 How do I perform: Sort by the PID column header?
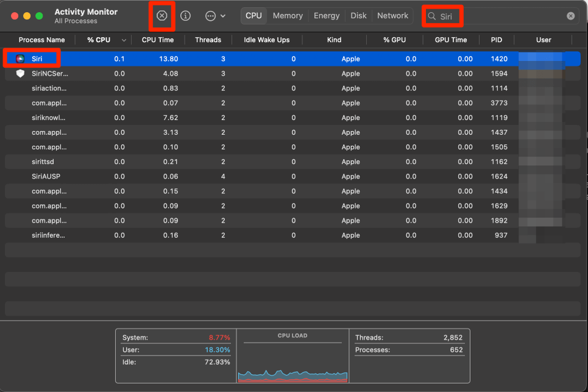496,40
